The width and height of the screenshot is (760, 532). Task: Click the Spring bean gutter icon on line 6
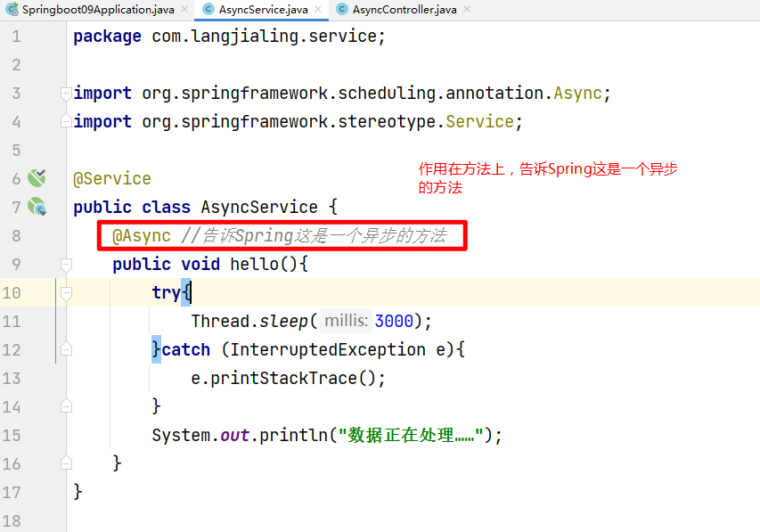[37, 178]
